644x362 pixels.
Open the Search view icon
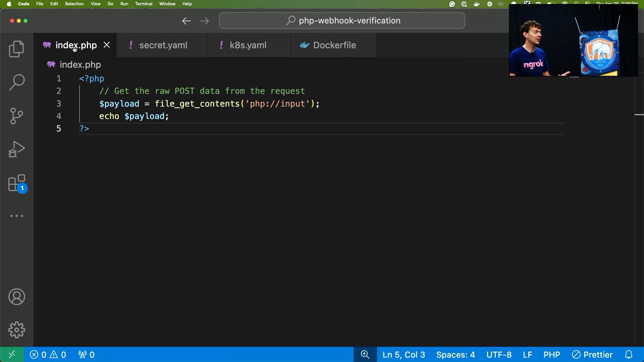[16, 82]
